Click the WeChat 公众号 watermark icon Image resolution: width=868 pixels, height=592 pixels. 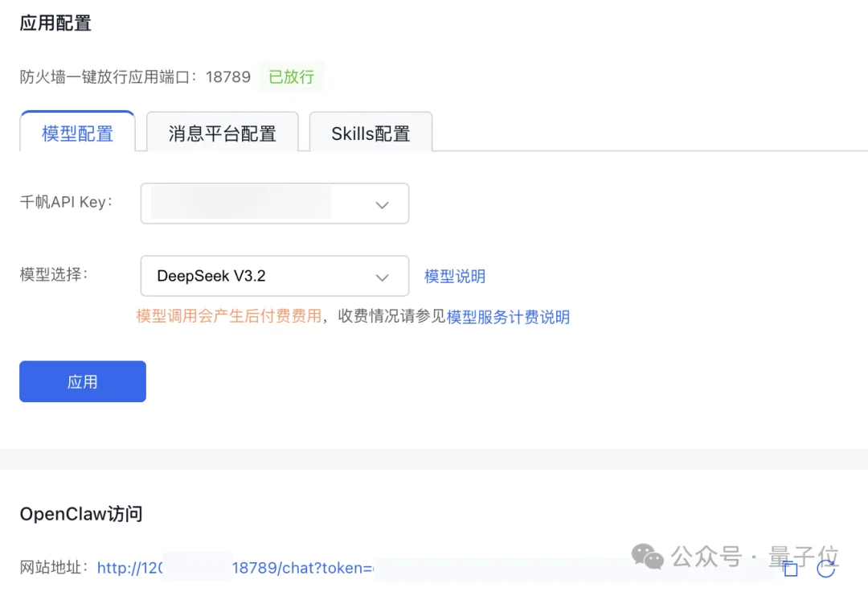(x=646, y=557)
